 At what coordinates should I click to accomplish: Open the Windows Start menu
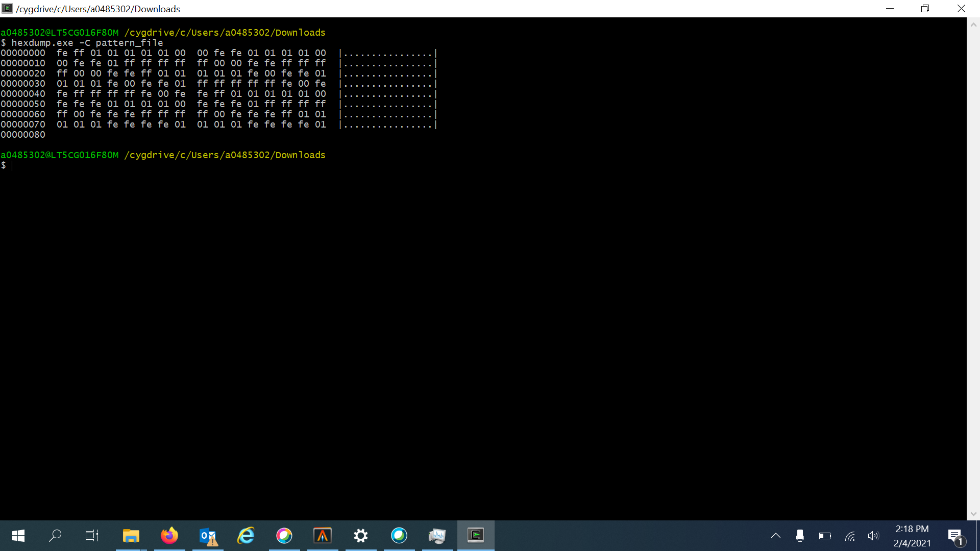click(x=18, y=536)
